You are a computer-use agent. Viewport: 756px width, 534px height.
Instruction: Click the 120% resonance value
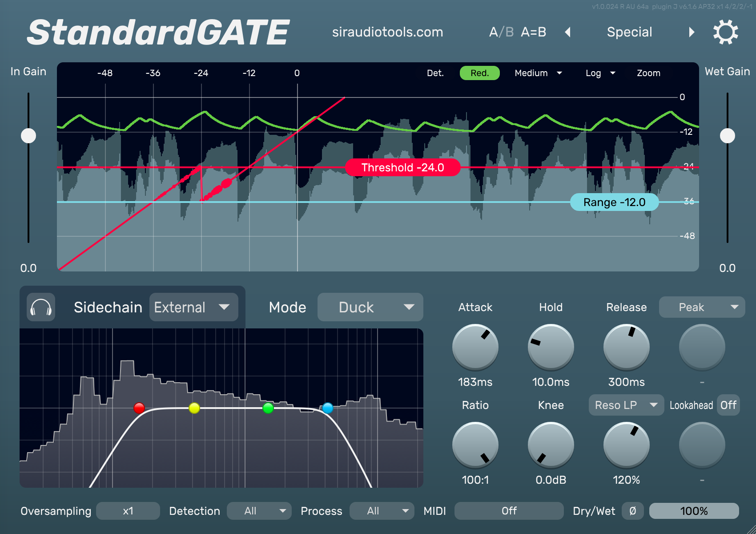coord(627,480)
